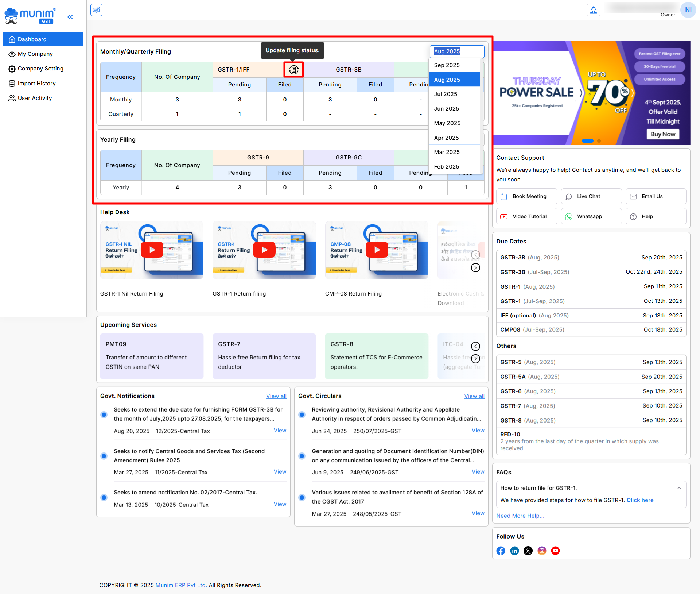The image size is (700, 594).
Task: Click Book Meeting button
Action: coord(526,196)
